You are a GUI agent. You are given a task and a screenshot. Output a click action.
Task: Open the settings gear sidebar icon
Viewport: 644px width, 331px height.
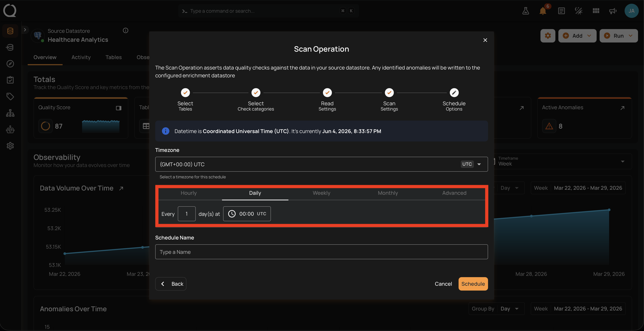click(10, 146)
